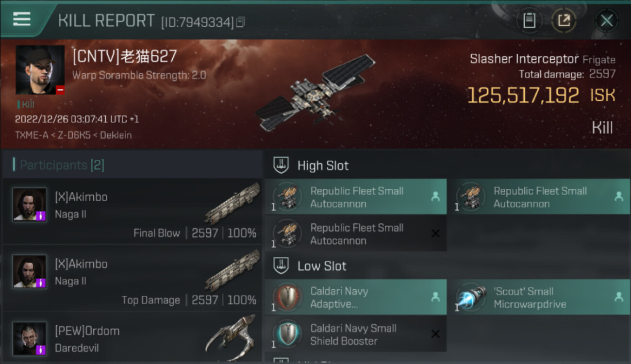Select Caldari Navy Small Shield Booster
631x364 pixels.
[x=355, y=334]
